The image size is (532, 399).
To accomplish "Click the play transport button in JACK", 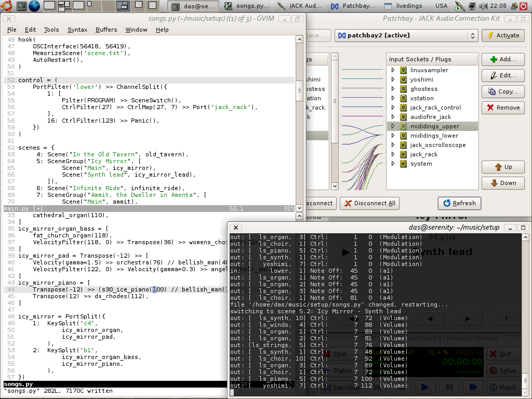I will point(424,387).
